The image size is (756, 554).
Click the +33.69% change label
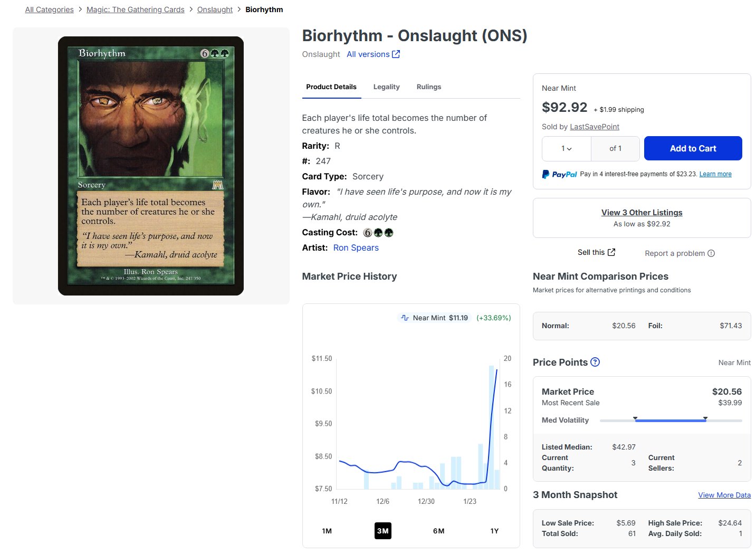click(494, 318)
